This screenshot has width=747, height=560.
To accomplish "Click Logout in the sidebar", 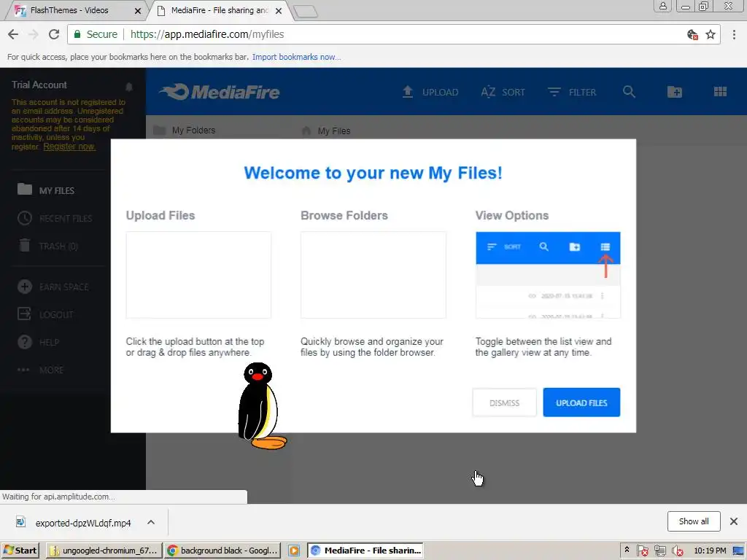I will tap(45, 314).
